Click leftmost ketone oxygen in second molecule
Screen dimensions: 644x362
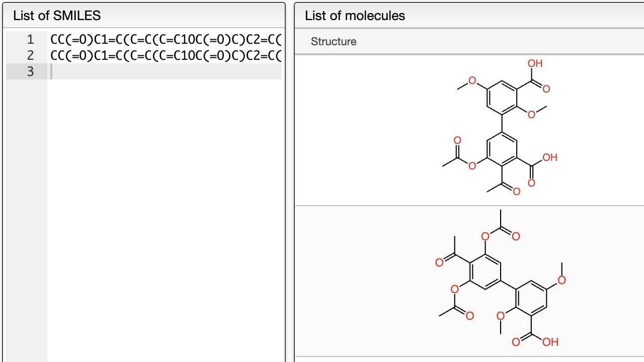pos(439,262)
